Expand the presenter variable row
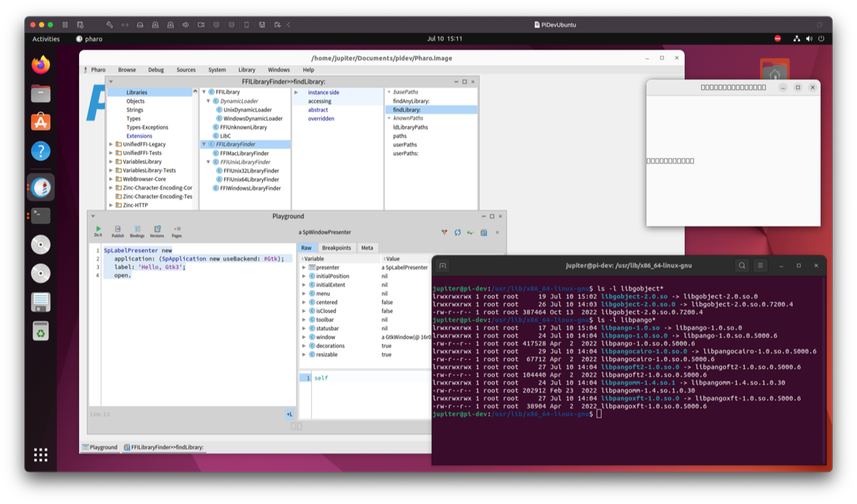This screenshot has height=504, width=857. tap(304, 267)
